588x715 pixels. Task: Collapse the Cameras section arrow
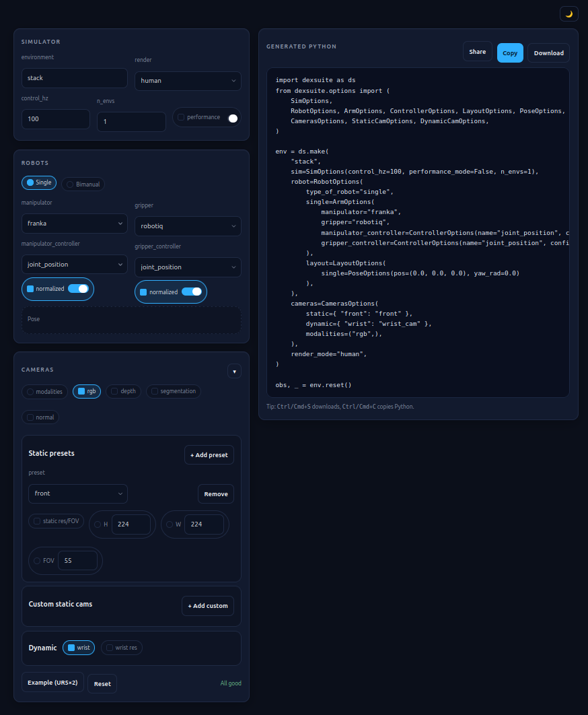pyautogui.click(x=234, y=371)
